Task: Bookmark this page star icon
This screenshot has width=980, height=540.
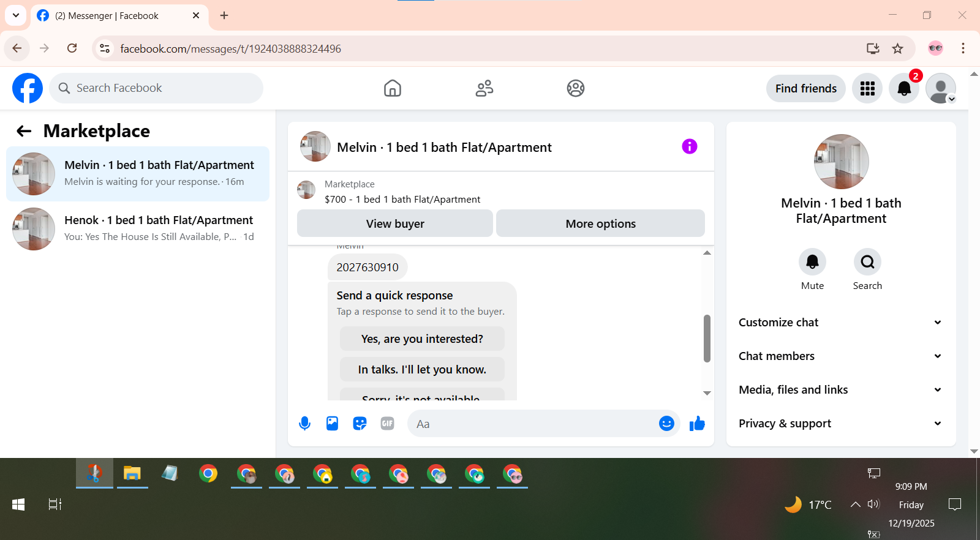Action: click(898, 48)
